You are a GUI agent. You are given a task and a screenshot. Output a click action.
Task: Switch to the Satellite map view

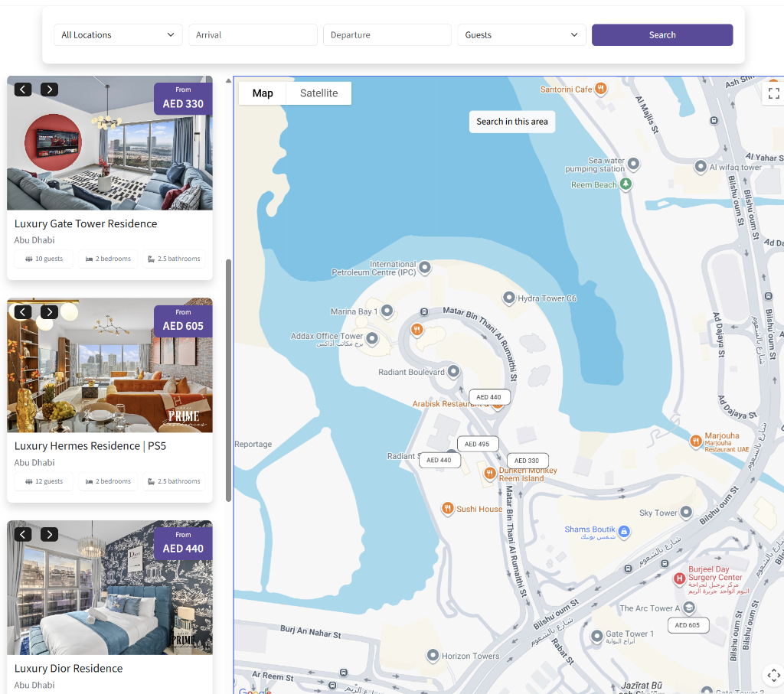coord(319,93)
